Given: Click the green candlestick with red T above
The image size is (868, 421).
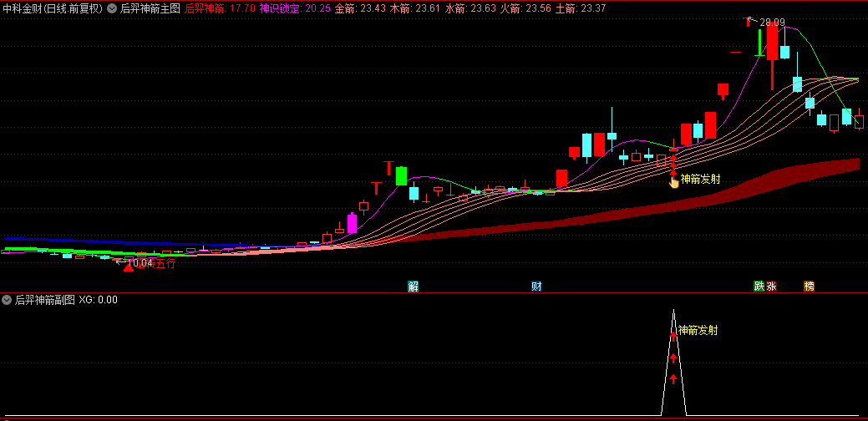Looking at the screenshot, I should tap(401, 176).
